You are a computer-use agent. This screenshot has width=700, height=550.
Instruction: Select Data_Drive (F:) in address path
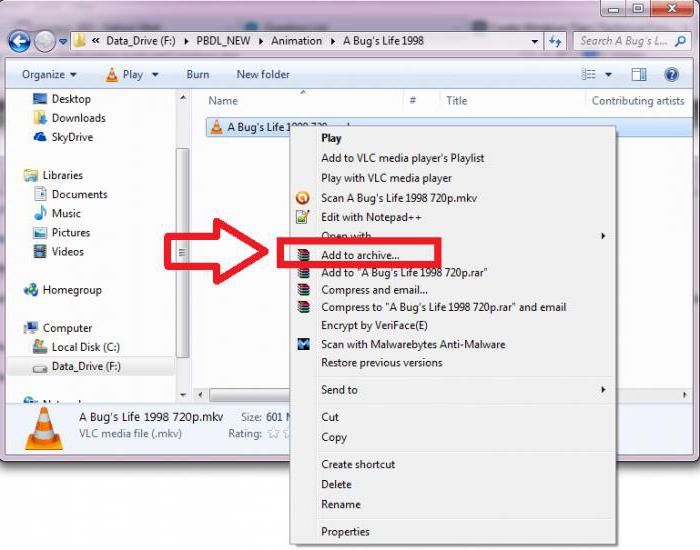pos(141,41)
